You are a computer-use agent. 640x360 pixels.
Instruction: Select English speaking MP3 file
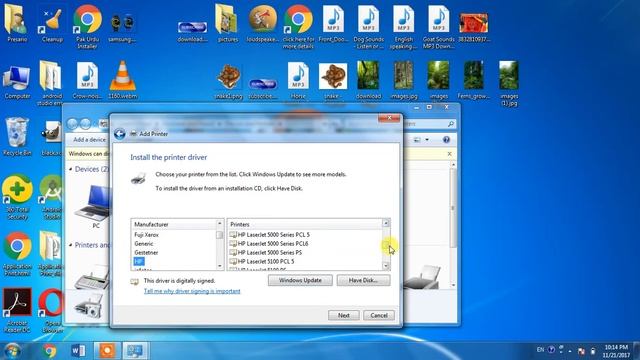tap(404, 27)
